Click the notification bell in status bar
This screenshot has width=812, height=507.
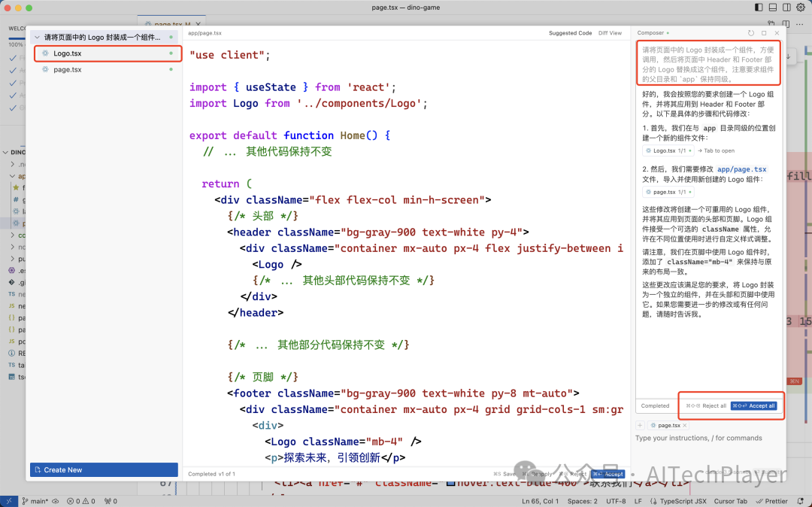tap(800, 501)
